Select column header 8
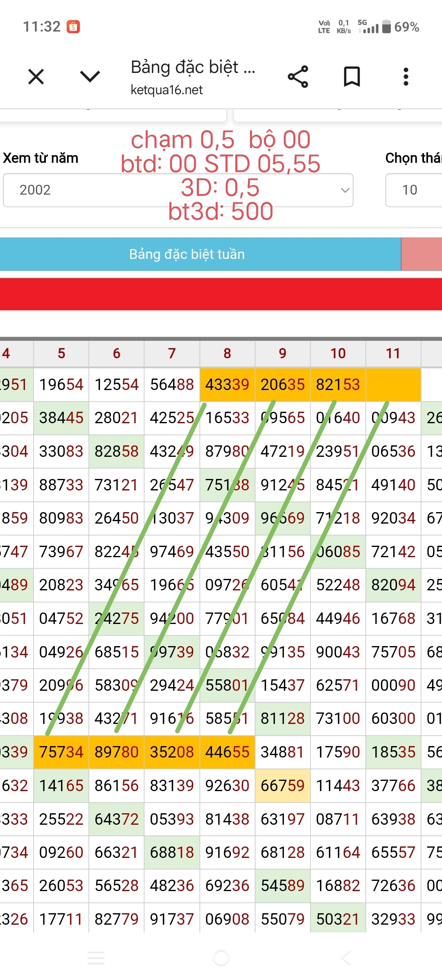Viewport: 442px width, 980px height. (x=227, y=353)
